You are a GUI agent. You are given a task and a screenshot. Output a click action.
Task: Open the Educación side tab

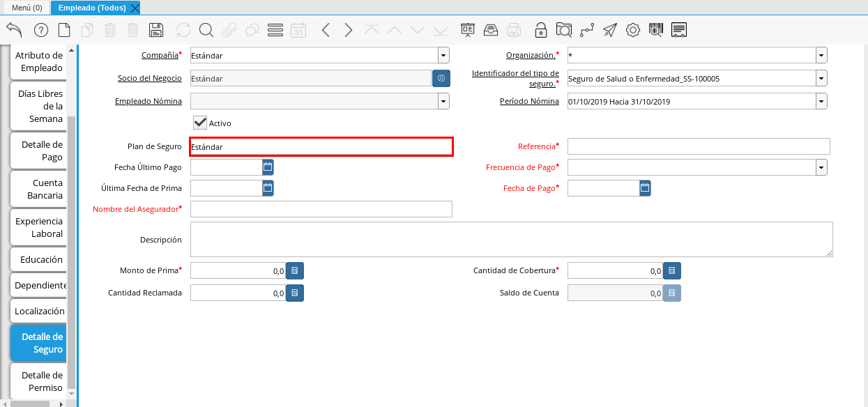[38, 259]
